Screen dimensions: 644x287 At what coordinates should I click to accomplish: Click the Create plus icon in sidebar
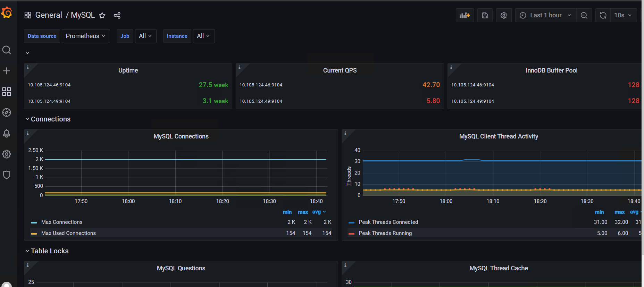(x=7, y=71)
